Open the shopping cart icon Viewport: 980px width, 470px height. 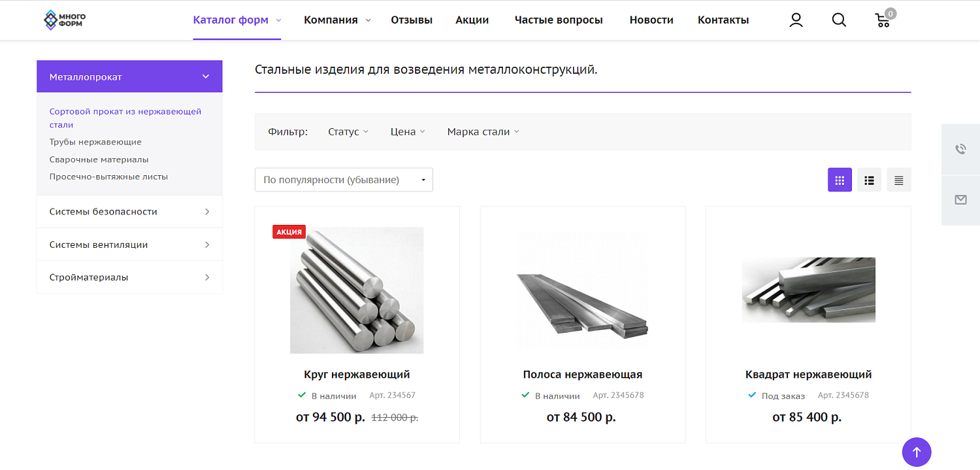click(x=883, y=21)
